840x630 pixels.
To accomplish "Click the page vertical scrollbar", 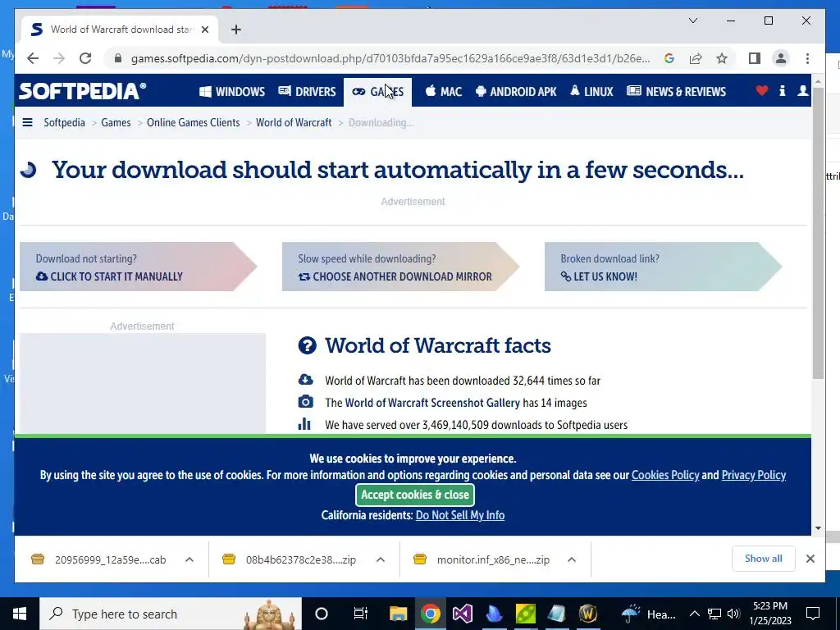I will click(x=818, y=233).
